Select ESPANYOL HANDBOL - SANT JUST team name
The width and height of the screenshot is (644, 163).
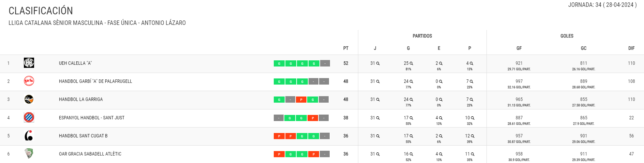[x=92, y=118]
